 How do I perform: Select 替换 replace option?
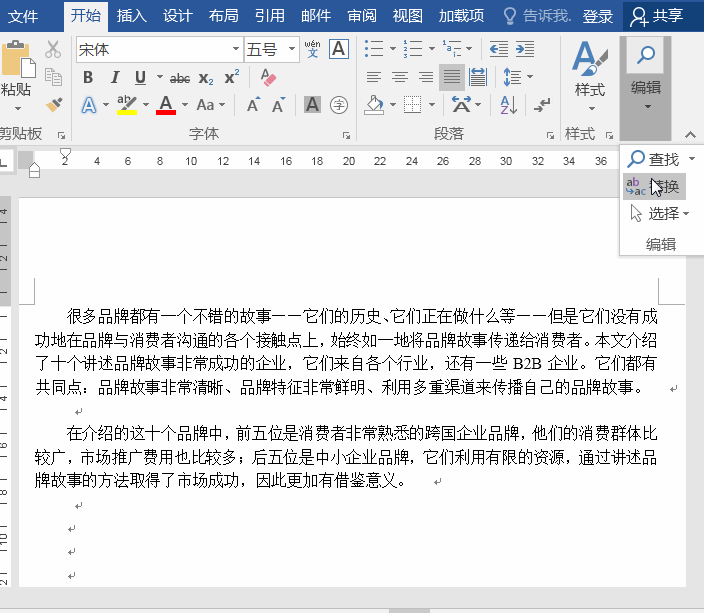click(654, 186)
